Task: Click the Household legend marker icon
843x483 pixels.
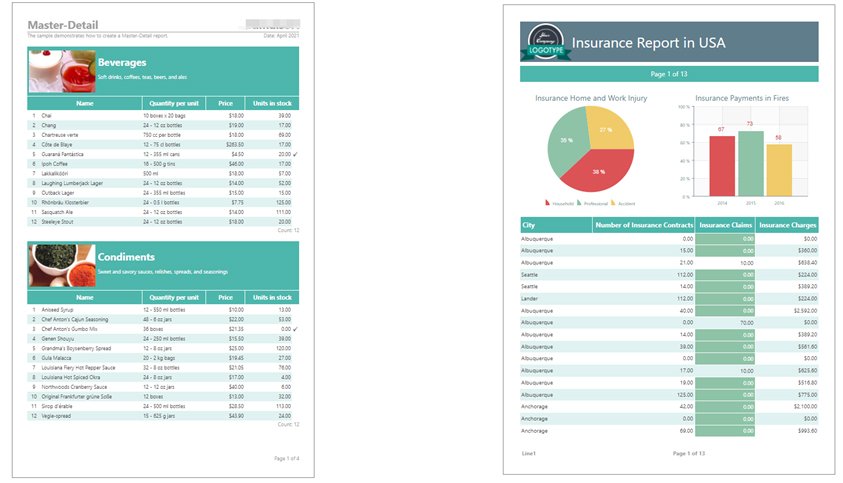Action: (548, 203)
